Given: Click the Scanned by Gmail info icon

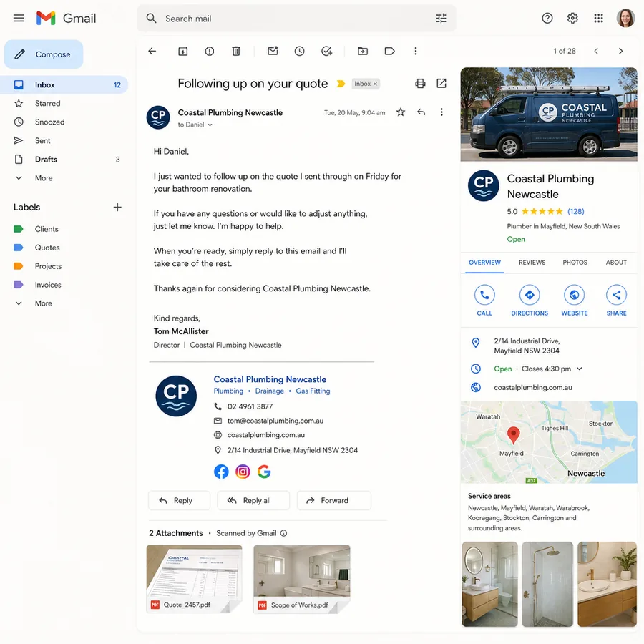Looking at the screenshot, I should pyautogui.click(x=284, y=533).
